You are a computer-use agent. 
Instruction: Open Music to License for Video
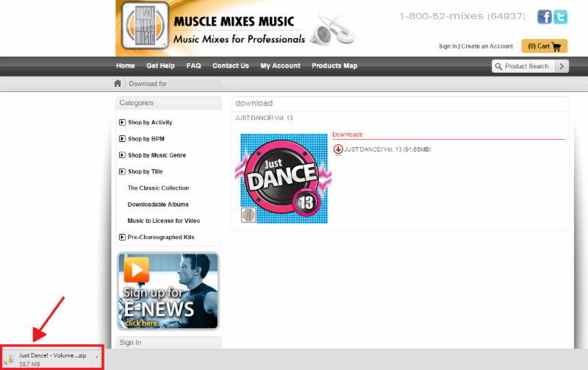[163, 221]
